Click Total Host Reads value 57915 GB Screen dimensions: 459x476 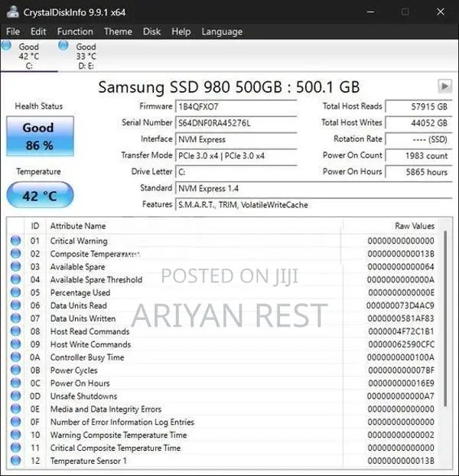(x=419, y=106)
